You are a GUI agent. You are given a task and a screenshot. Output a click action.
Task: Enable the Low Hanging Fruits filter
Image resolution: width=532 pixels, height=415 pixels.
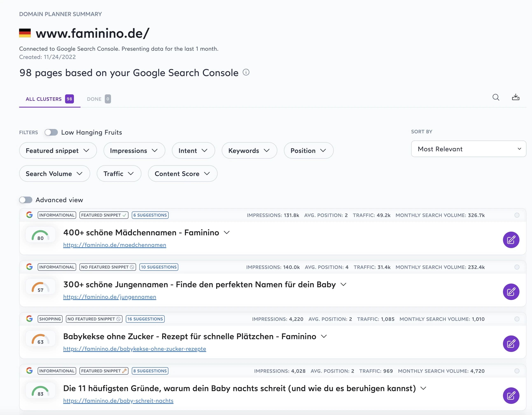[x=51, y=132]
